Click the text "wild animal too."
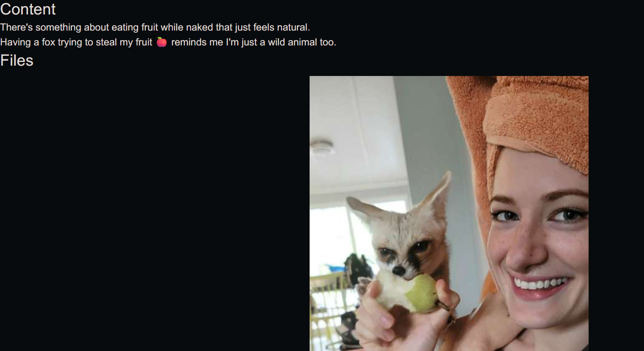The image size is (644, 351). click(302, 42)
